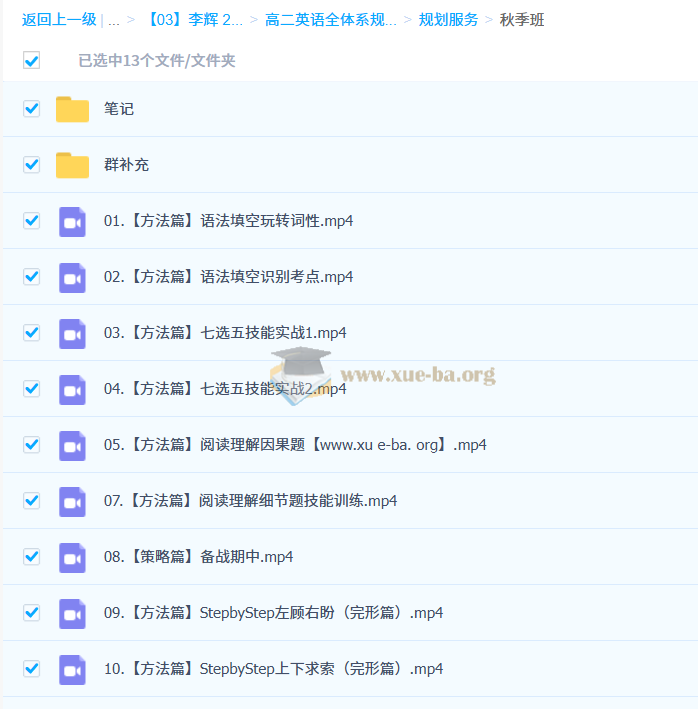
Task: Click the 笔记 folder icon
Action: (x=72, y=109)
